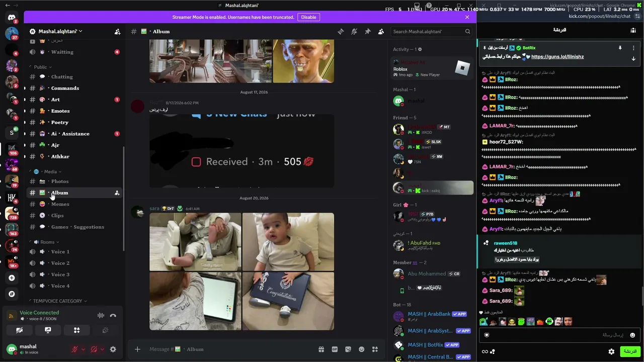Open Discord User Settings gear
Screen dimensions: 644x362
113,349
